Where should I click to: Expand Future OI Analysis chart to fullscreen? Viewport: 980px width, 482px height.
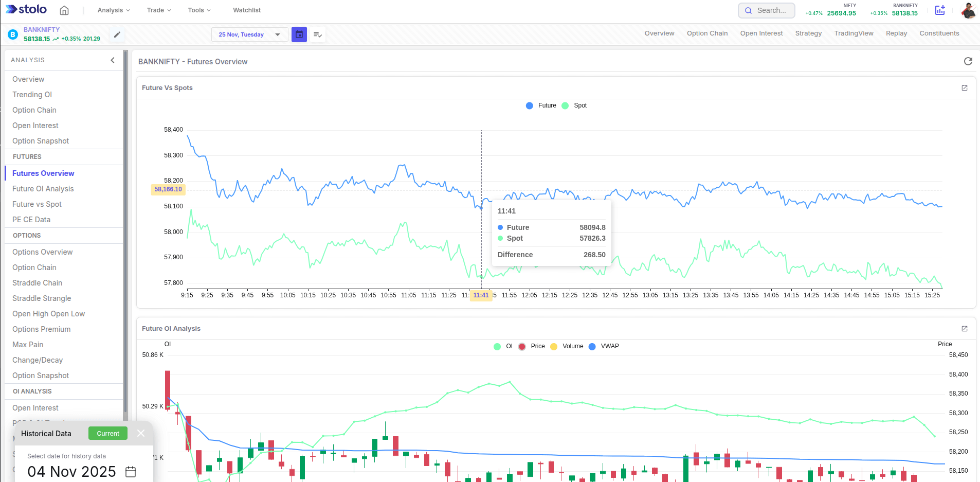(x=965, y=329)
